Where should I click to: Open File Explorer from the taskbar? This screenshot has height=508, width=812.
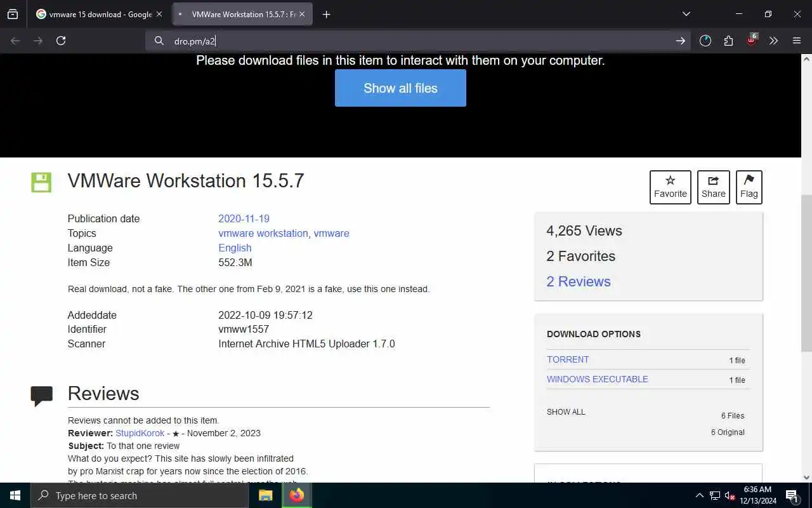click(x=266, y=495)
